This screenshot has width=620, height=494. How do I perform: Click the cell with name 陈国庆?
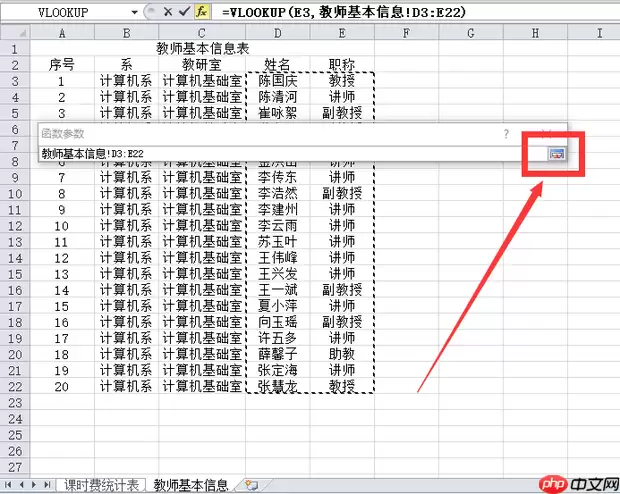[278, 81]
